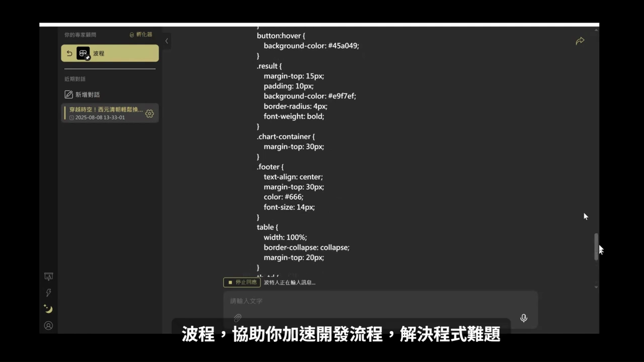644x362 pixels.
Task: Click the code line 'background-color: #e9f7ef;'
Action: (310, 96)
